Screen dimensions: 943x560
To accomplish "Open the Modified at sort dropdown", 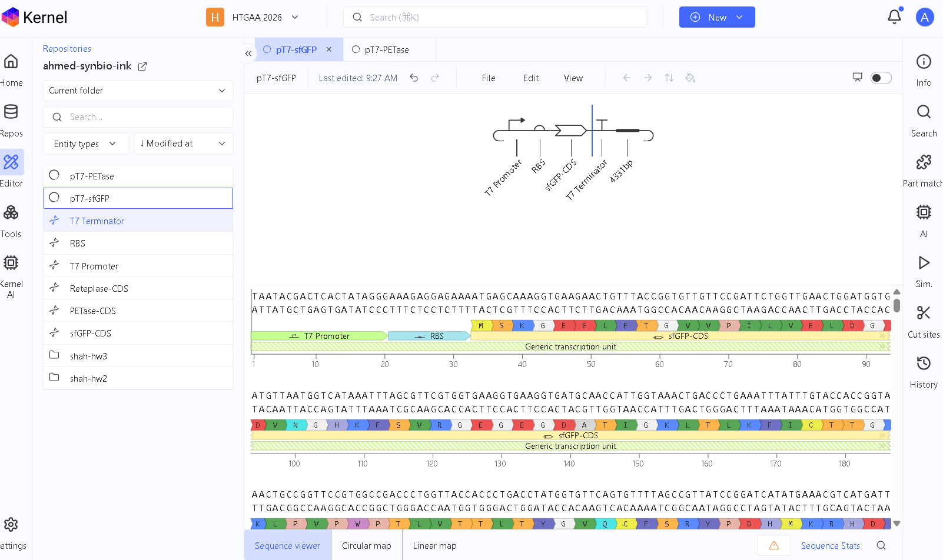I will [x=184, y=144].
